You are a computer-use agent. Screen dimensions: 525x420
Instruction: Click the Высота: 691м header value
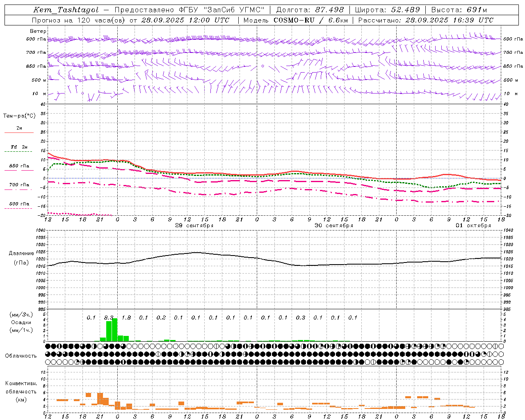coord(459,10)
